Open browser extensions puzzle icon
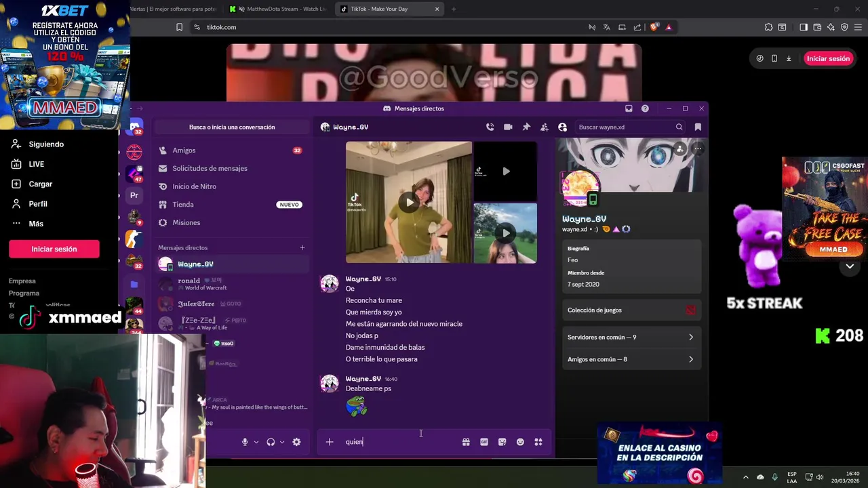The height and width of the screenshot is (488, 868). pos(768,27)
